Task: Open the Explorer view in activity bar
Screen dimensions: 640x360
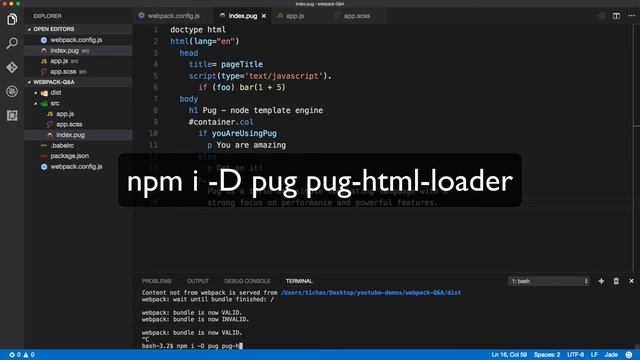Action: 12,19
